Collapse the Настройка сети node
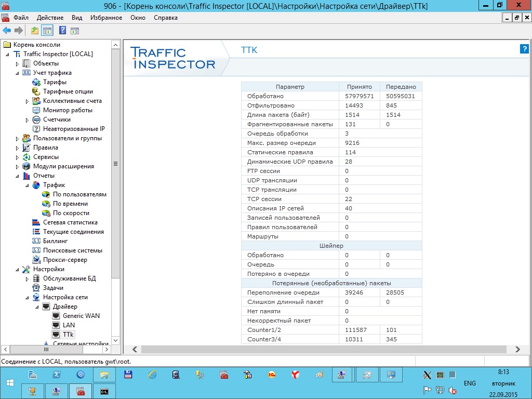 tap(27, 298)
